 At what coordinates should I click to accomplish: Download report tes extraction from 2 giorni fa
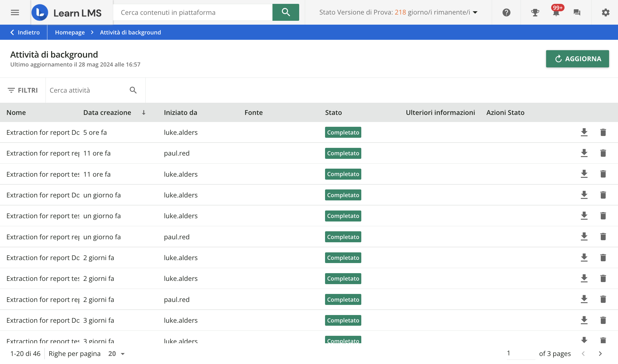coord(584,278)
